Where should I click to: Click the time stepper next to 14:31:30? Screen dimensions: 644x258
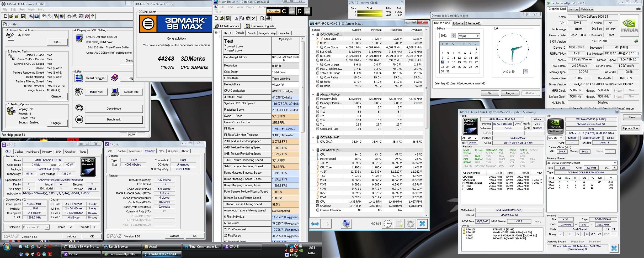[x=525, y=71]
